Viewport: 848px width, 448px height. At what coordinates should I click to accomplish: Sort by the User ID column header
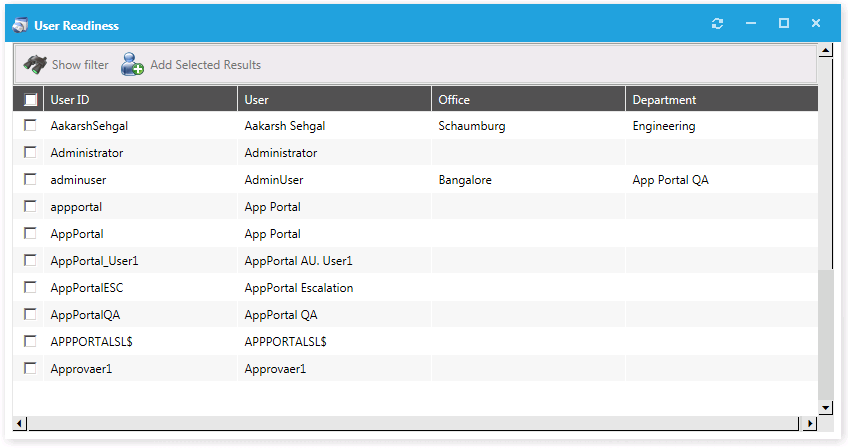pyautogui.click(x=140, y=99)
